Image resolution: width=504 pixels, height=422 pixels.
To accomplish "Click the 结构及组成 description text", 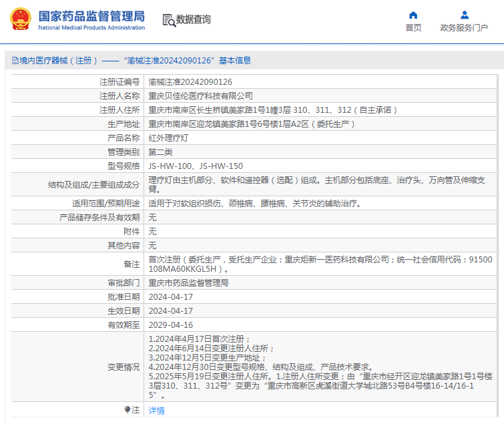I will [316, 184].
